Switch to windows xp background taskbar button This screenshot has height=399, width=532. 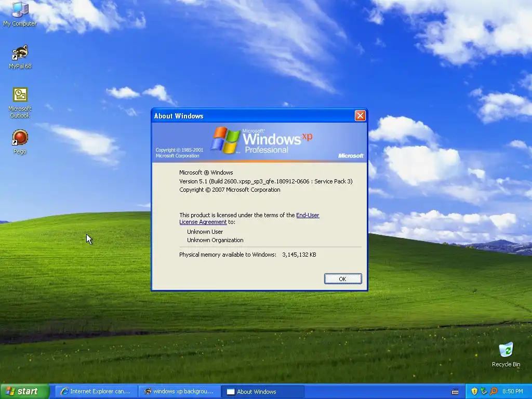(179, 392)
